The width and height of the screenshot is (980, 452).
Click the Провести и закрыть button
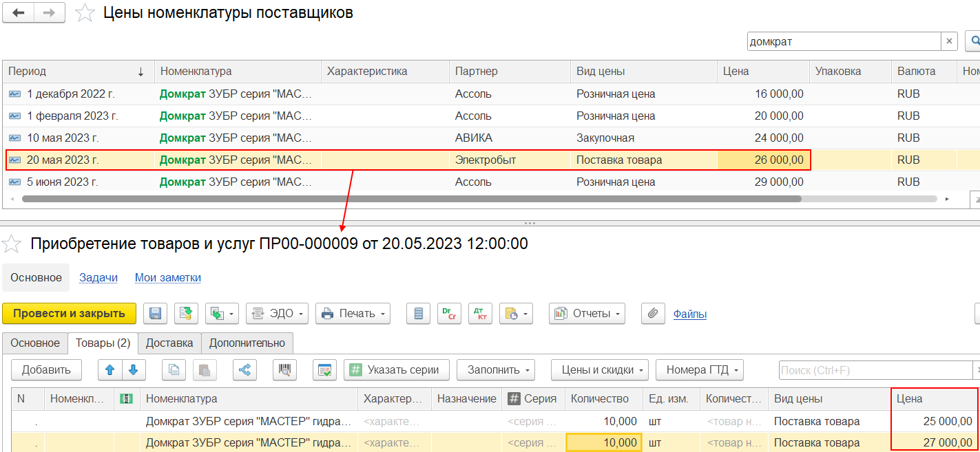(x=69, y=314)
